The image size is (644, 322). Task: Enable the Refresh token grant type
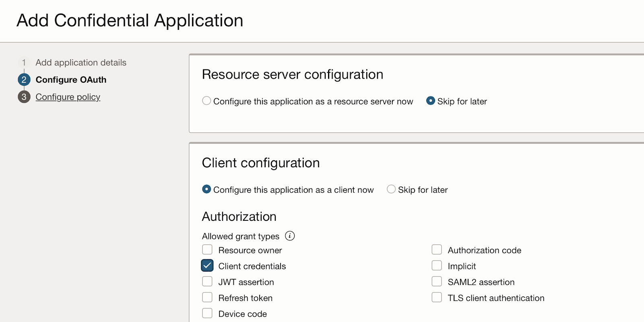pyautogui.click(x=207, y=297)
